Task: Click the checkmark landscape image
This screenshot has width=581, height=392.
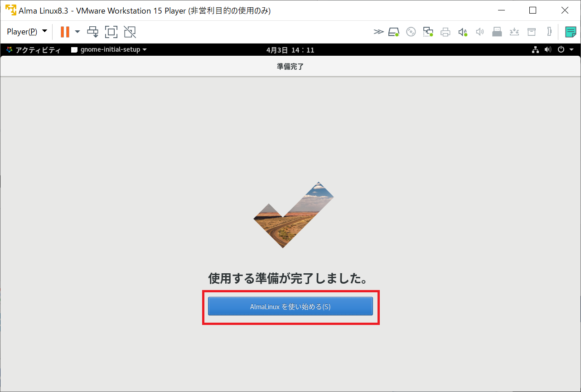Action: click(293, 214)
